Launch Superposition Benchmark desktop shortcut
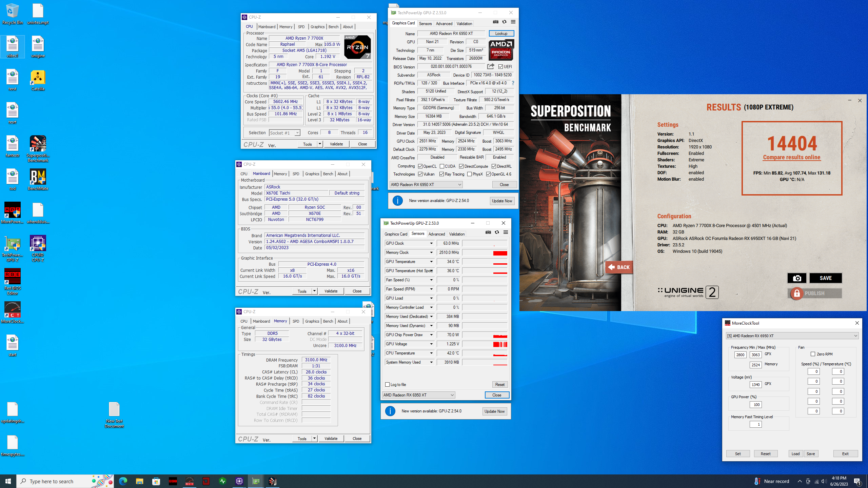This screenshot has width=868, height=488. (38, 149)
